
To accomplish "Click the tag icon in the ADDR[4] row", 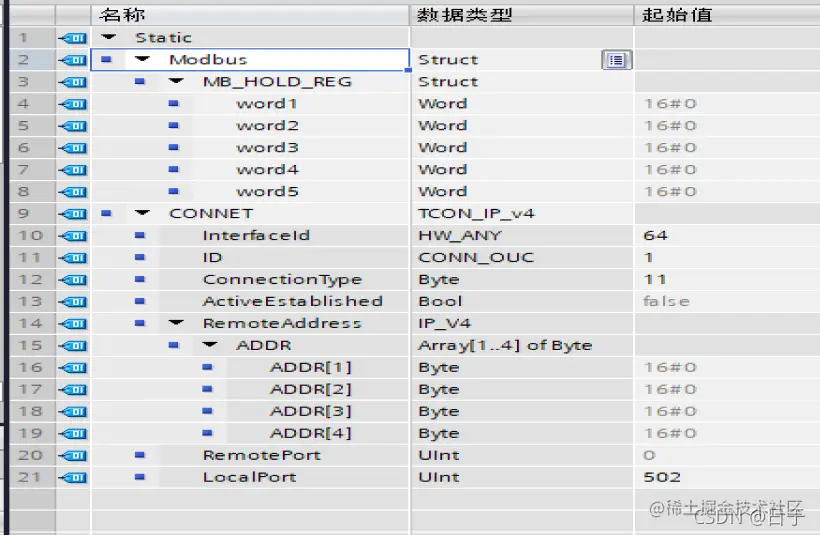I will [73, 434].
